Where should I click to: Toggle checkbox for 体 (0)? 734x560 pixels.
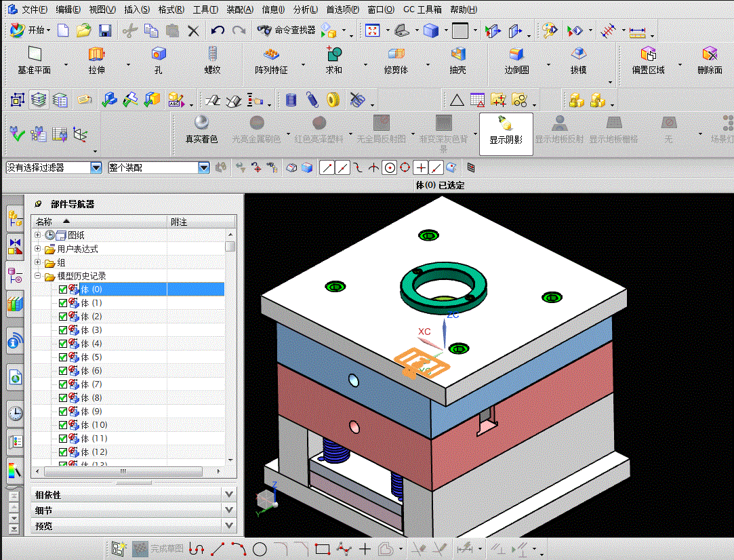(63, 289)
